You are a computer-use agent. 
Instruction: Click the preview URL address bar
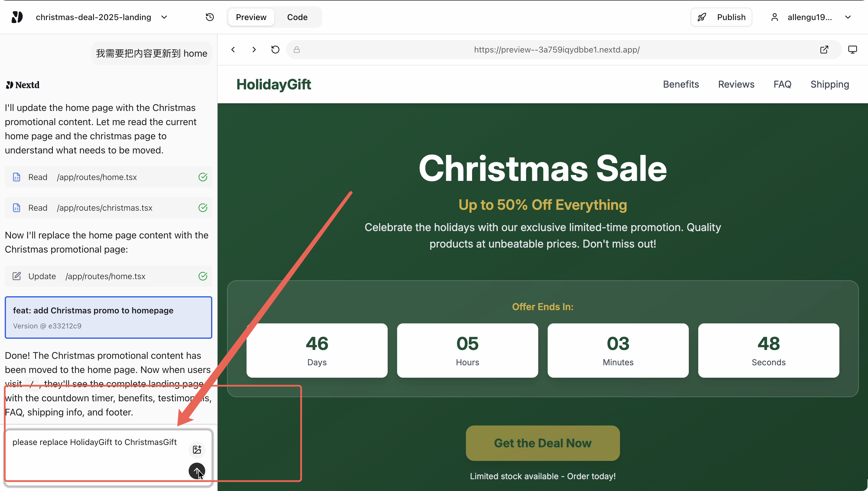556,50
